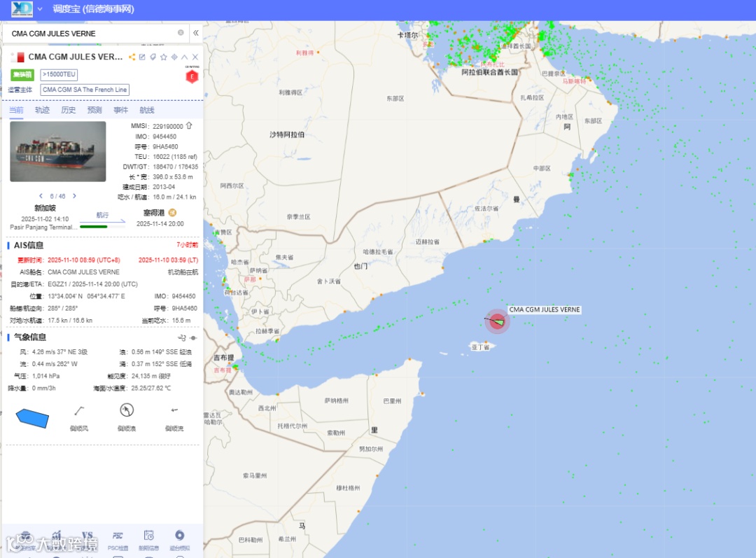Viewport: 756px width, 558px height.
Task: Click the 调度宝 (信德海事网) title
Action: point(94,8)
